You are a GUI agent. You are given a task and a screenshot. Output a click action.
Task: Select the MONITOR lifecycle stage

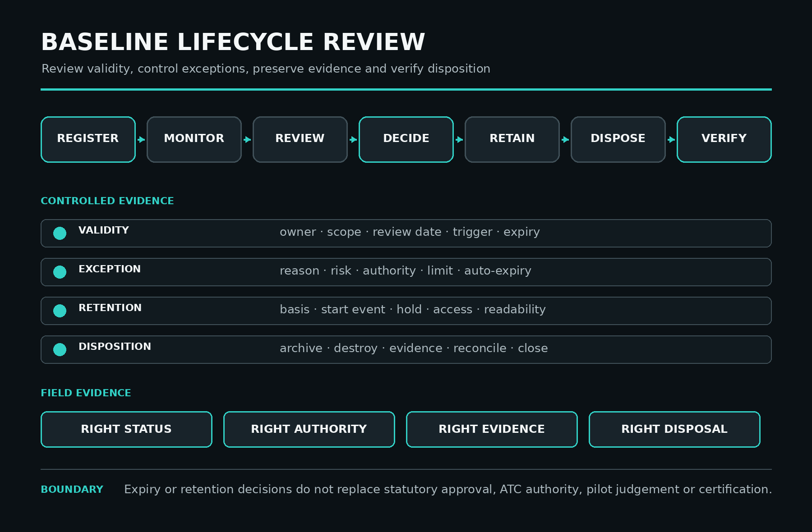(194, 139)
